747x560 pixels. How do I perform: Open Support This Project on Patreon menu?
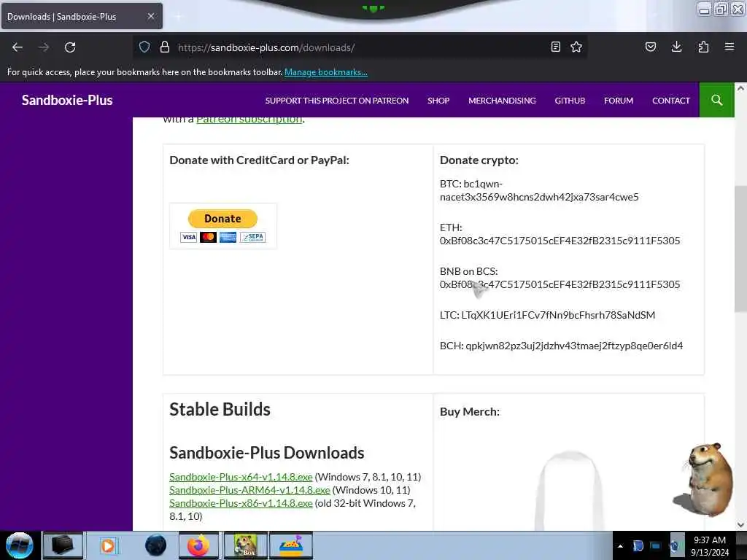coord(337,101)
